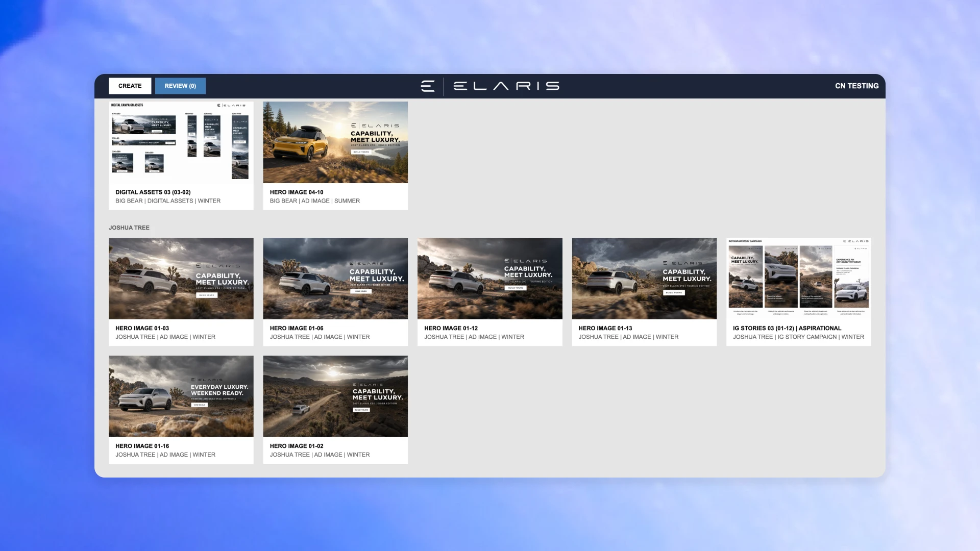Screen dimensions: 980x551
Task: Click subtitle under HERO IMAGE 01-02
Action: coord(320,455)
